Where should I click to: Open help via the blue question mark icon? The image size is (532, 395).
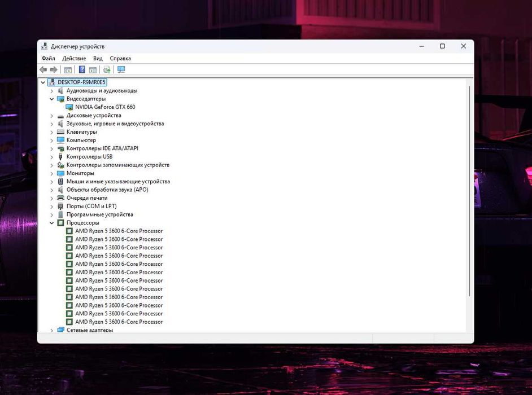coord(82,69)
